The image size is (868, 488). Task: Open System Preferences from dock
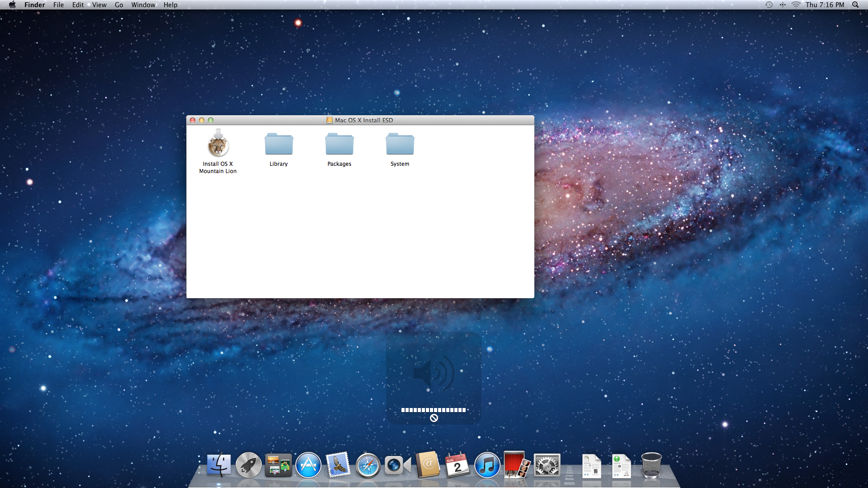click(x=547, y=465)
